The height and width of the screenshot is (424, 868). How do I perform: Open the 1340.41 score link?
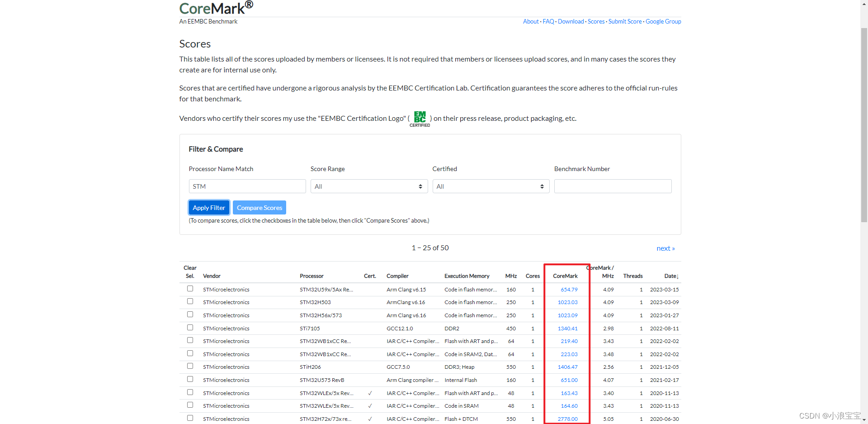pos(567,329)
